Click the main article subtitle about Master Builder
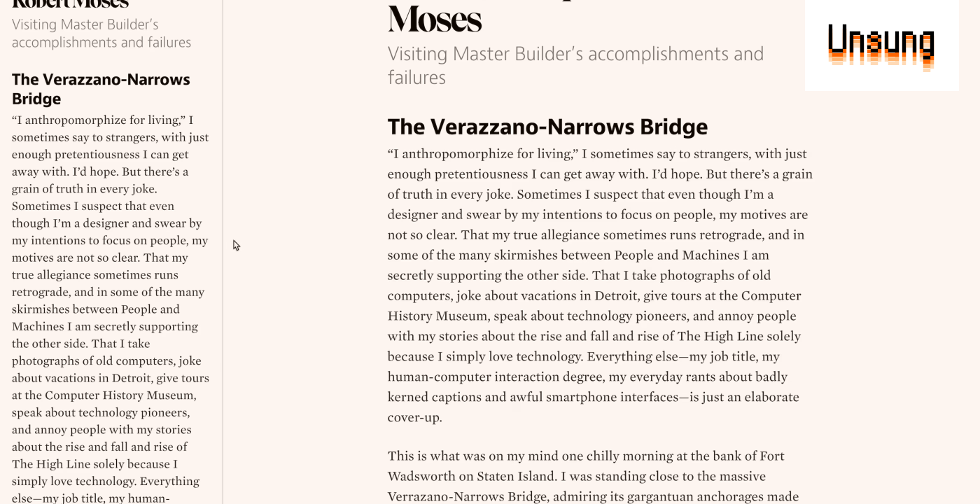The width and height of the screenshot is (980, 504). pos(575,65)
